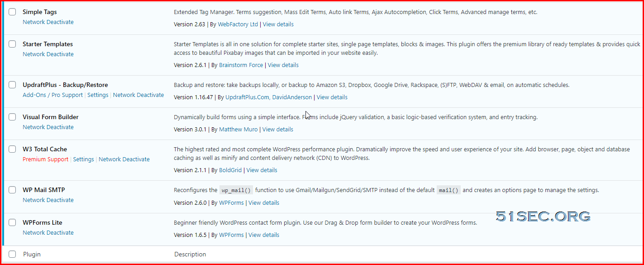Image resolution: width=644 pixels, height=265 pixels.
Task: Click the UpdraftPlus - Backup/Restore name
Action: click(x=65, y=85)
